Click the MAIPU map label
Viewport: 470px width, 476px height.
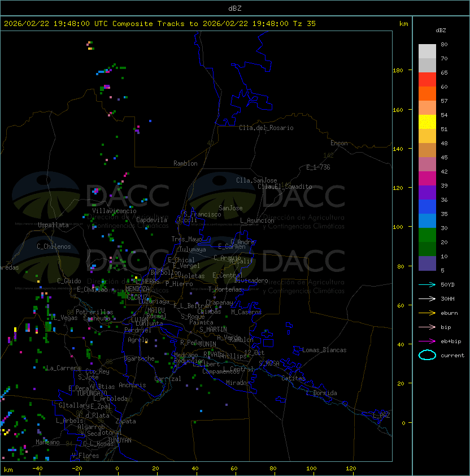156,310
